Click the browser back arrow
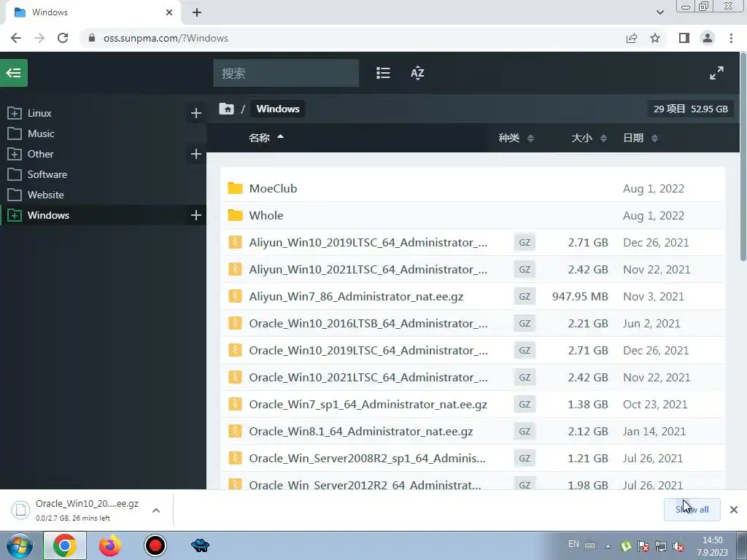The width and height of the screenshot is (747, 560). pos(16,38)
